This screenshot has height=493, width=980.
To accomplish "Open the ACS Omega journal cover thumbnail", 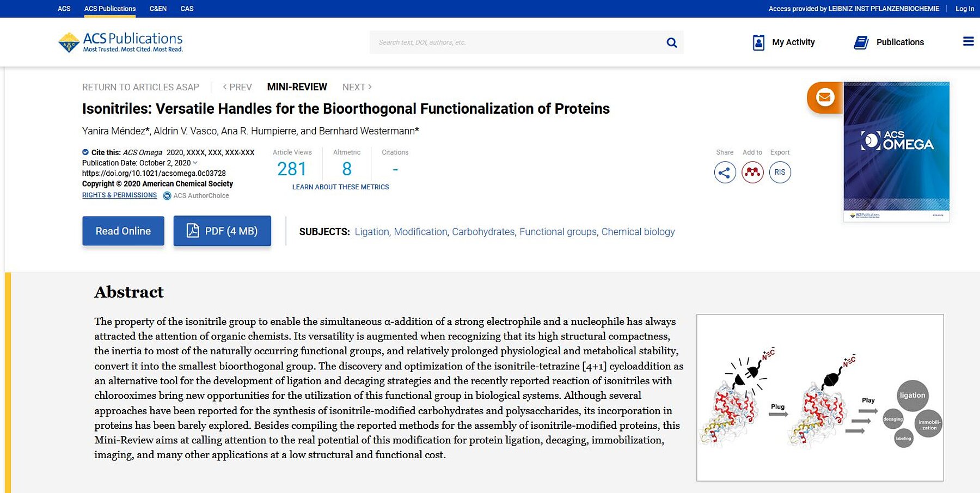I will coord(896,151).
